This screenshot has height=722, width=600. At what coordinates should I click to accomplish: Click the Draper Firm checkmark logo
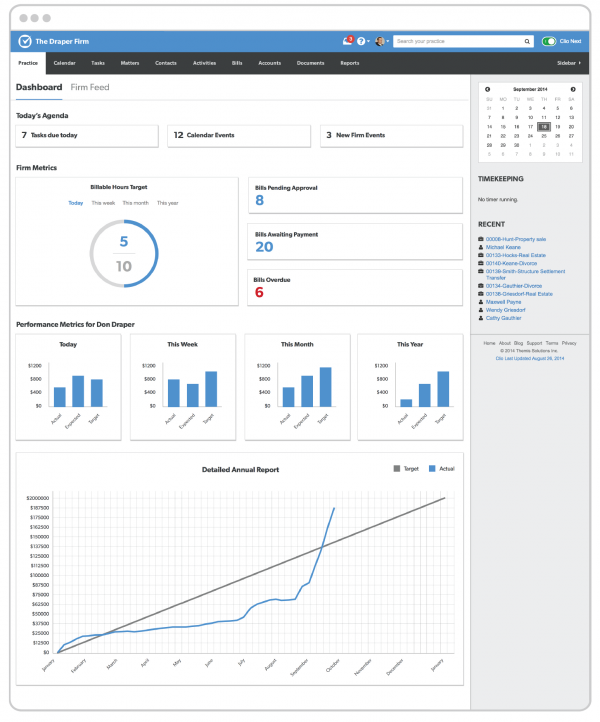click(25, 41)
